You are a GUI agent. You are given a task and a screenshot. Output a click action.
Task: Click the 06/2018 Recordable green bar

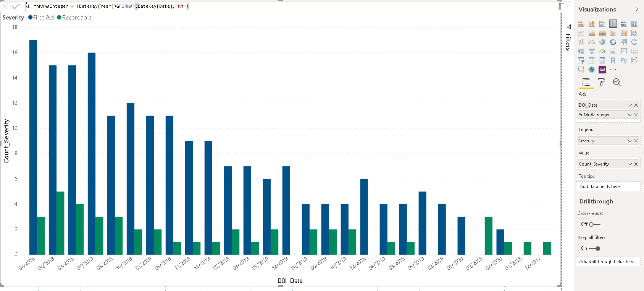[x=60, y=223]
